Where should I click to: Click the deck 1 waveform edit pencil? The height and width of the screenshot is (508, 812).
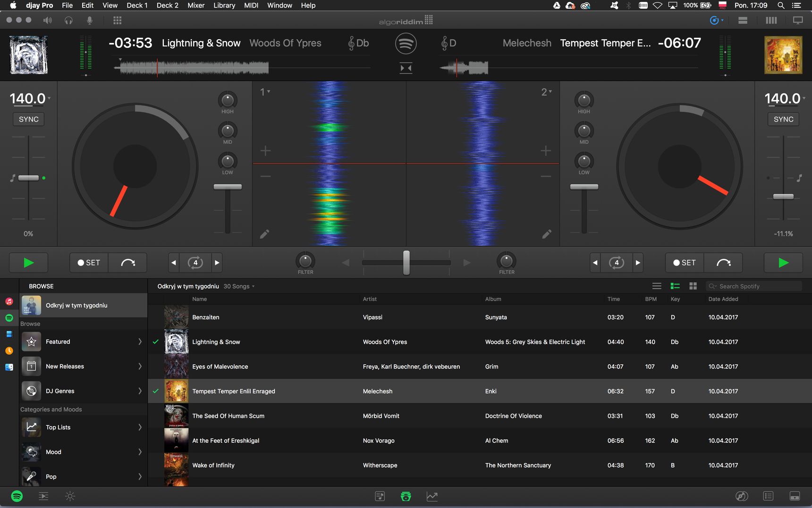tap(265, 234)
